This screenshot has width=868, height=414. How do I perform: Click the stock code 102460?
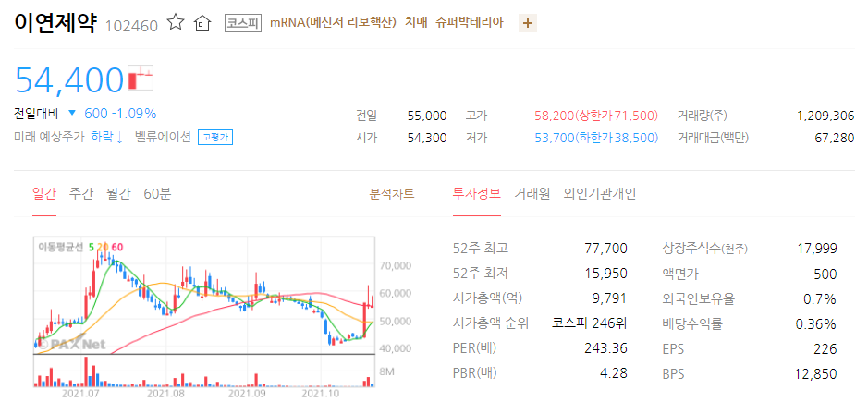(x=132, y=26)
